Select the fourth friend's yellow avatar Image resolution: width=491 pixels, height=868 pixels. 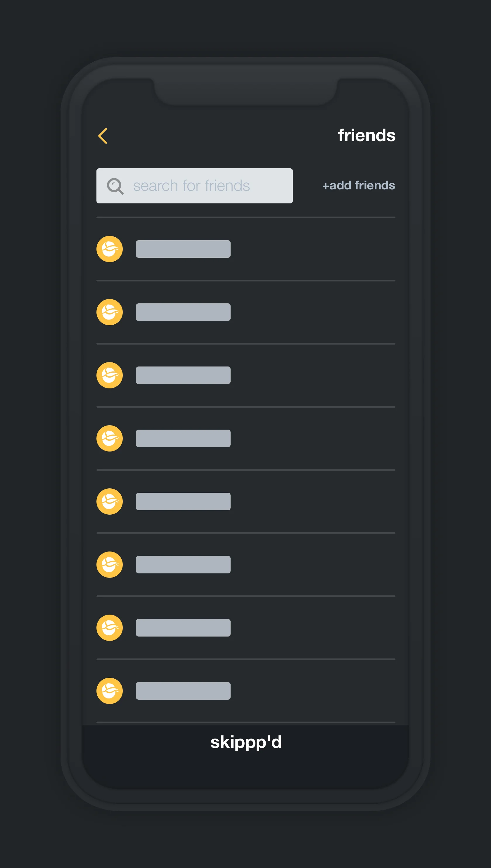[x=110, y=438]
